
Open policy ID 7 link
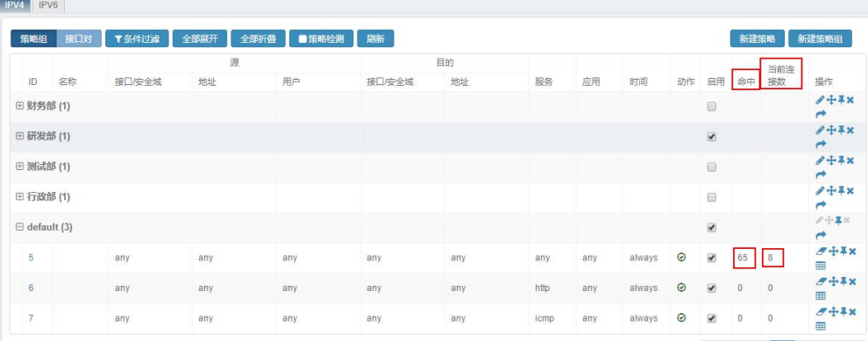point(31,318)
